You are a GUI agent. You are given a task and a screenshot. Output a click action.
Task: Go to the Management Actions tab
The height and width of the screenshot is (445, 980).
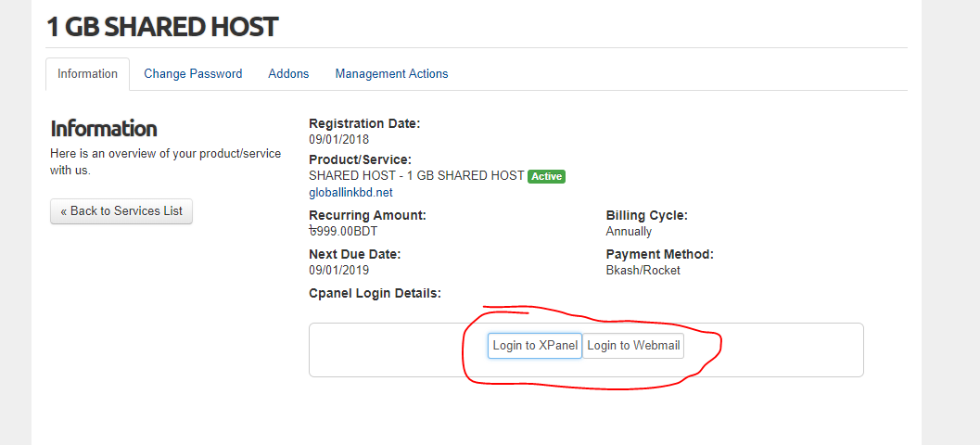[391, 74]
